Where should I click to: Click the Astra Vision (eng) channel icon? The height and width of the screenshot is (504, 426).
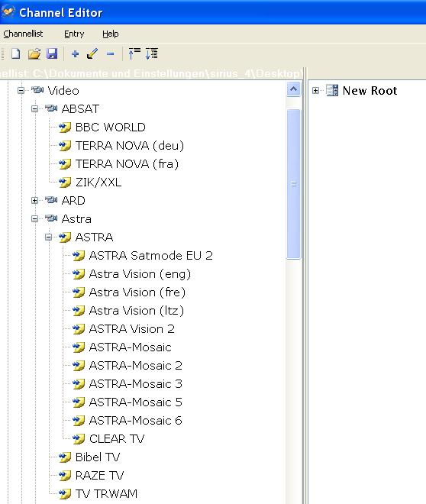(79, 274)
